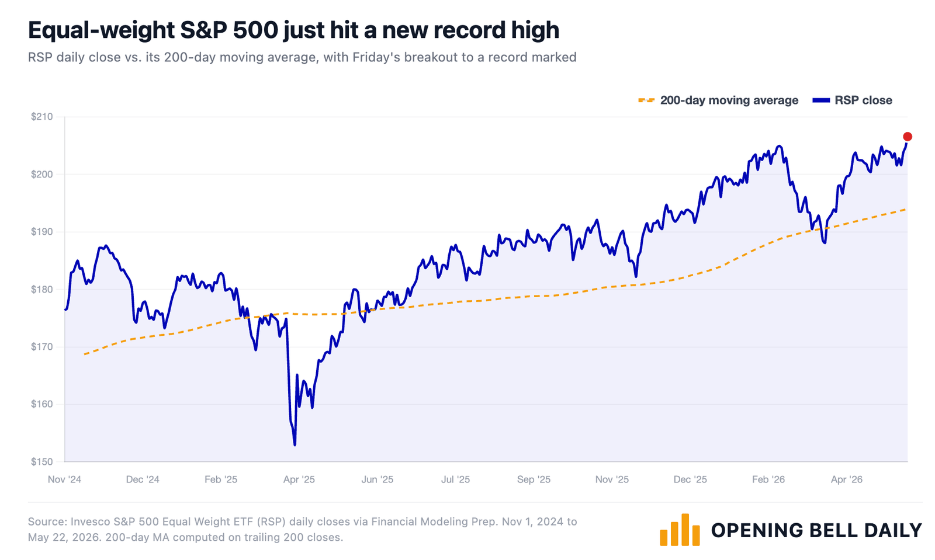The width and height of the screenshot is (935, 560).
Task: Click the $150 y-axis label
Action: [x=41, y=462]
